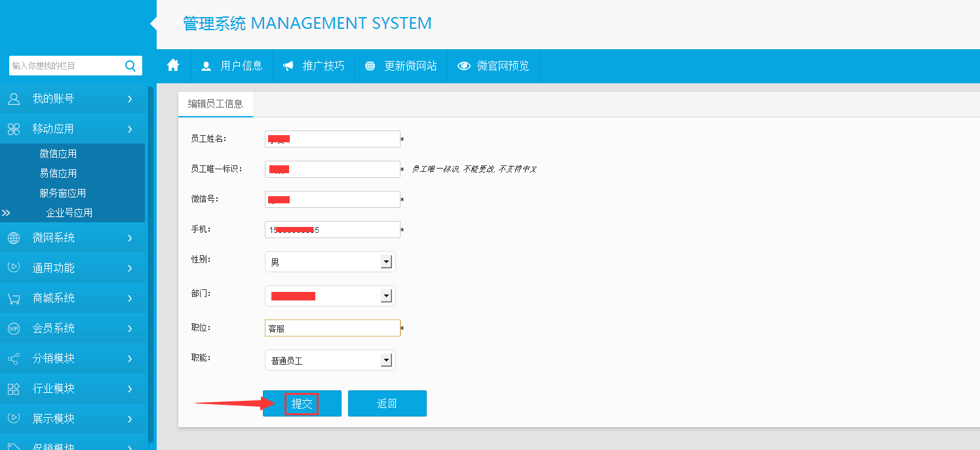
Task: Open the 企业号应用 submenu item
Action: (x=69, y=213)
